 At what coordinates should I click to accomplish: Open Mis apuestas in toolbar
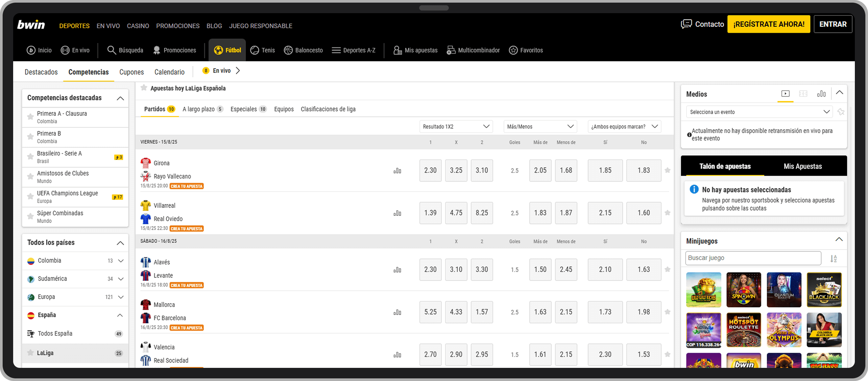pyautogui.click(x=416, y=50)
